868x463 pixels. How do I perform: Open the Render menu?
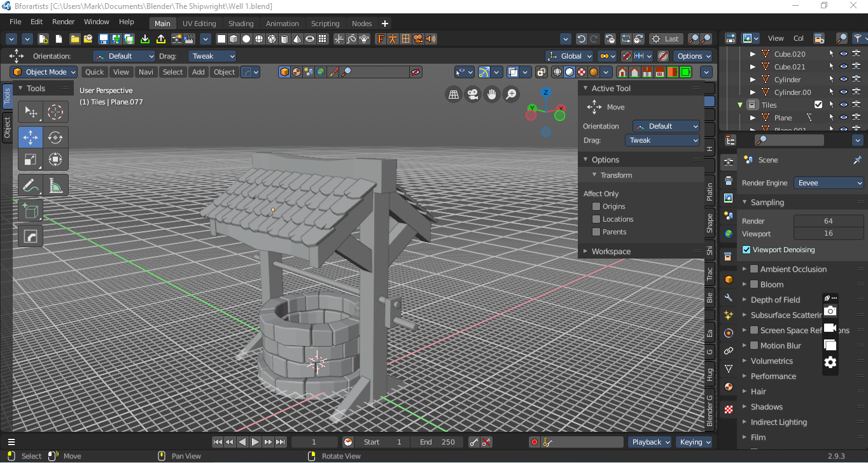click(x=64, y=22)
